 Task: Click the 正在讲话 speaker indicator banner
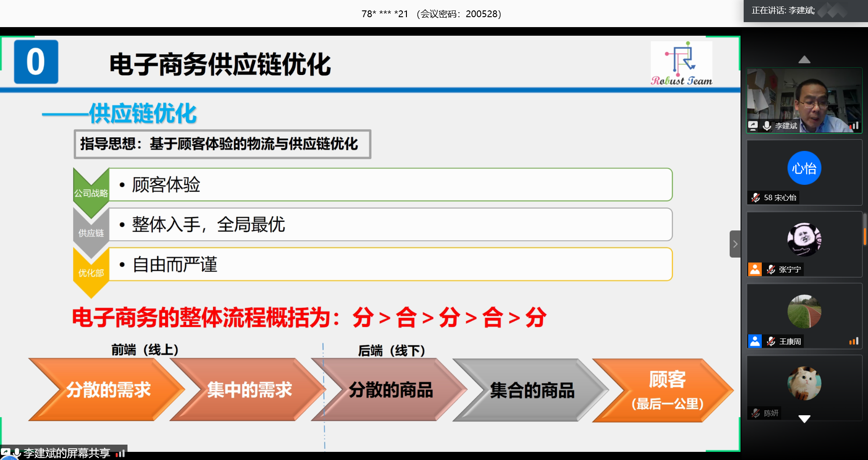[783, 10]
